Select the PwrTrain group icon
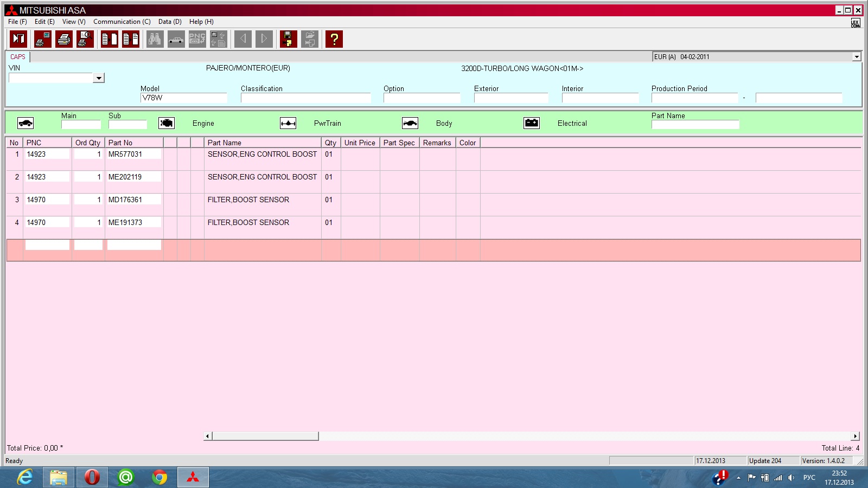 [288, 123]
